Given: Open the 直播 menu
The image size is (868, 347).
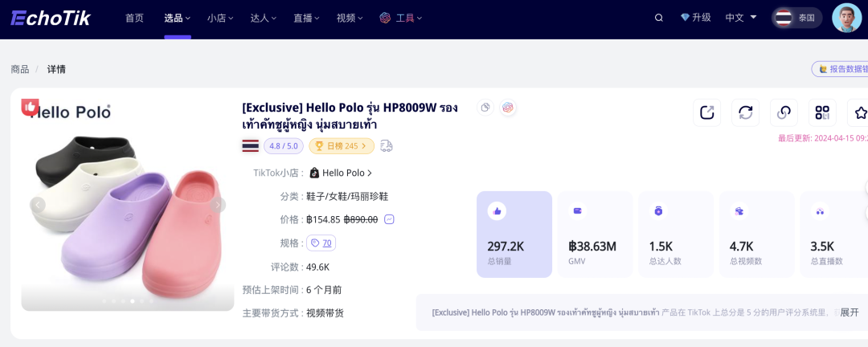Looking at the screenshot, I should 307,18.
